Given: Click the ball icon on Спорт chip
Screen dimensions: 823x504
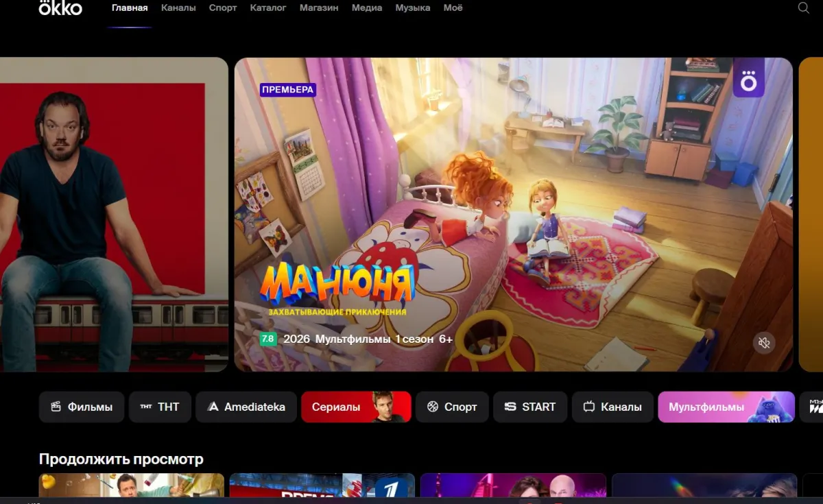Looking at the screenshot, I should pyautogui.click(x=432, y=407).
